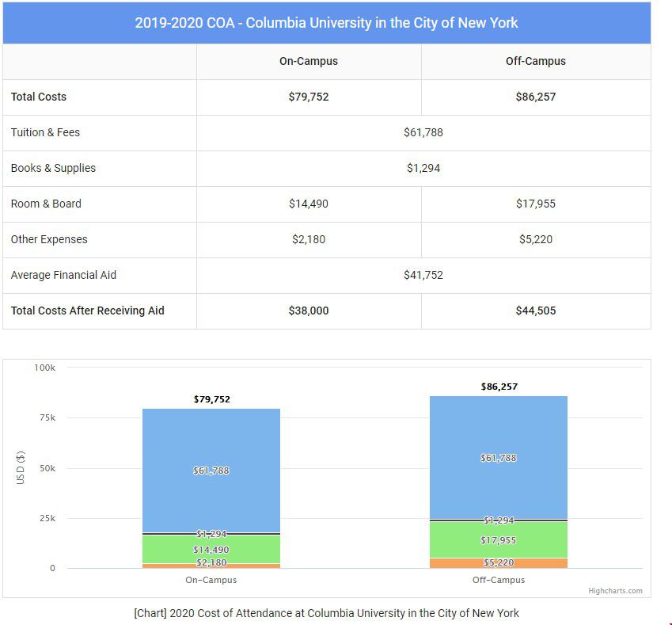Select the Off-Campus column header

(536, 61)
